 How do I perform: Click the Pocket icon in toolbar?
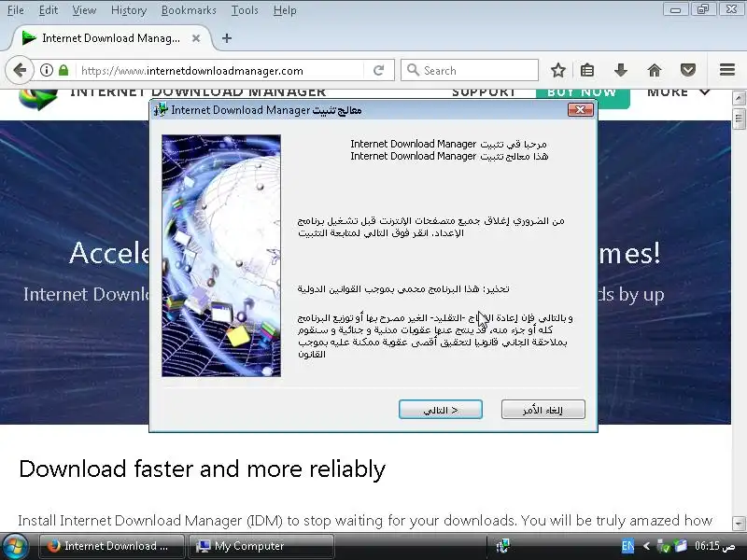(687, 71)
